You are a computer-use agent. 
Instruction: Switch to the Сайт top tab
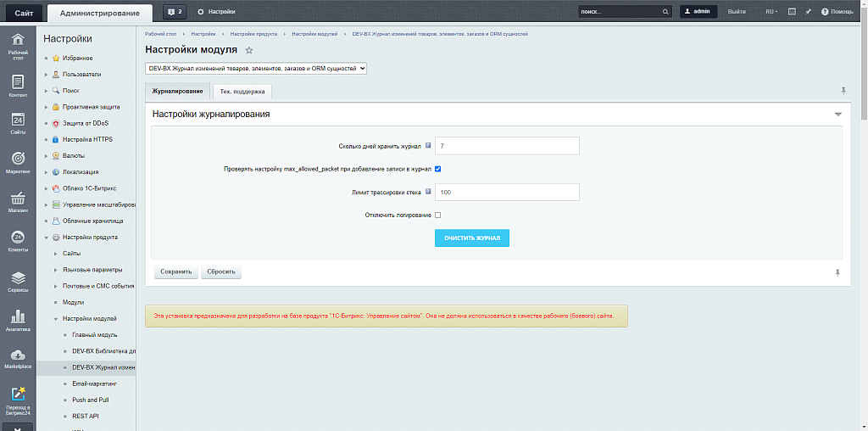(24, 12)
